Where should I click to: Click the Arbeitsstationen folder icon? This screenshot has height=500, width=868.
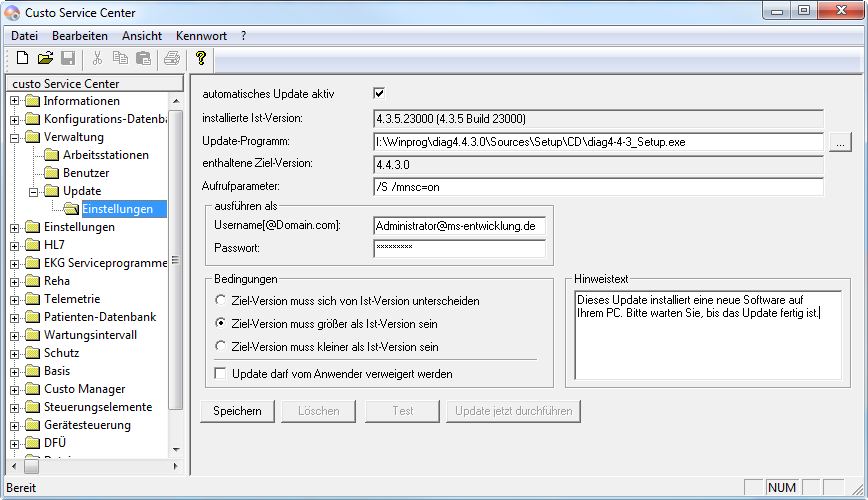[52, 154]
